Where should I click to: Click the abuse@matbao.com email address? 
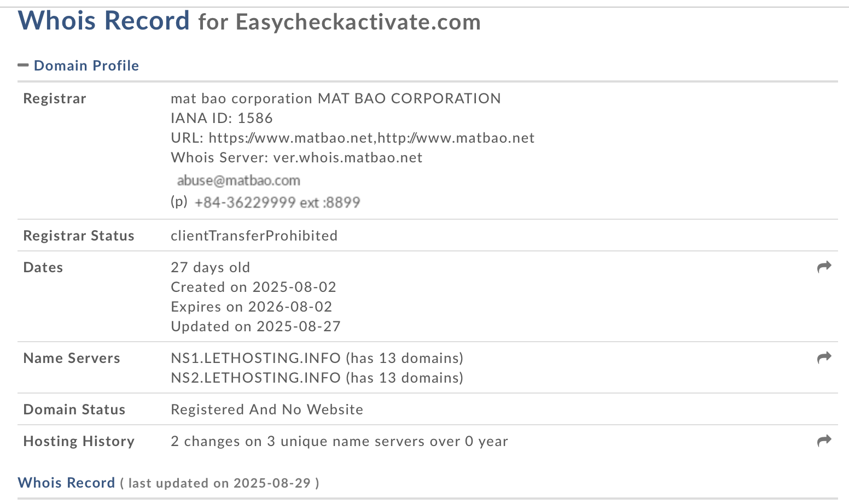coord(239,180)
